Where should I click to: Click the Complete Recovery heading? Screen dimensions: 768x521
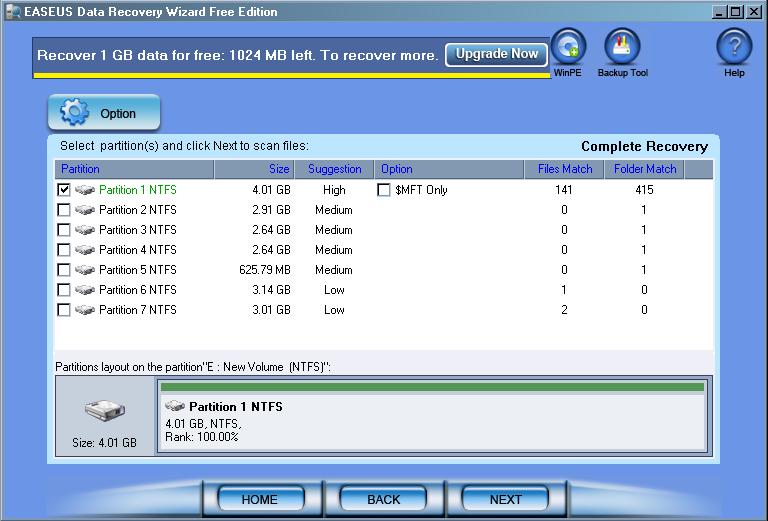[x=644, y=146]
